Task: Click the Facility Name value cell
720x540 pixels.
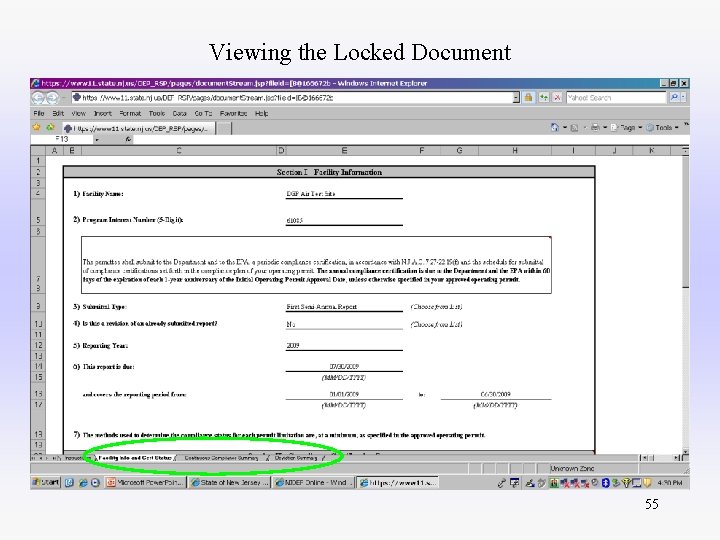Action: click(344, 194)
